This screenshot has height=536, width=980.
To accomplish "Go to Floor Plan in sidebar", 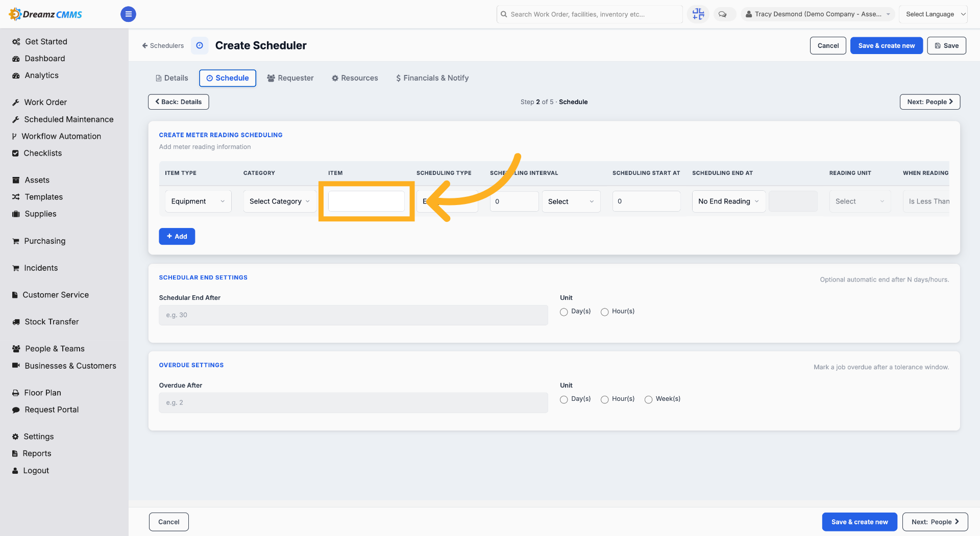I will pos(43,393).
